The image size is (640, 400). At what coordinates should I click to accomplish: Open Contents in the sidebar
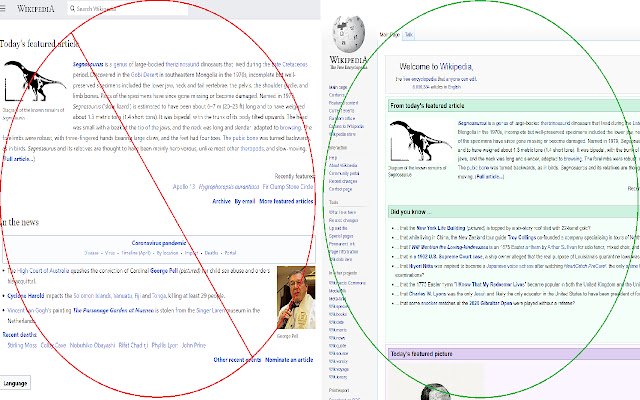(337, 95)
